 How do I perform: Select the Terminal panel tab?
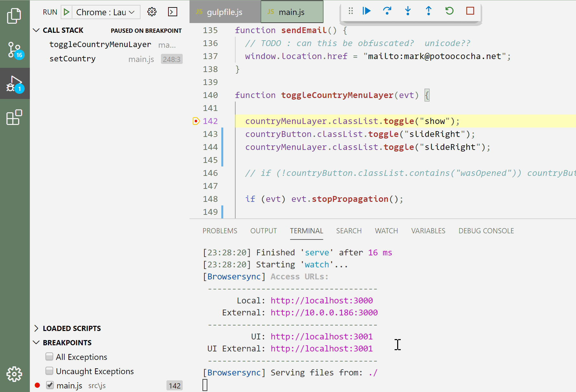point(306,231)
